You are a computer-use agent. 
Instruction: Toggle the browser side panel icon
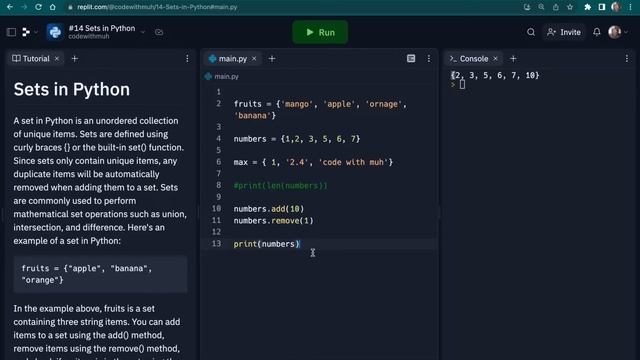coord(602,7)
